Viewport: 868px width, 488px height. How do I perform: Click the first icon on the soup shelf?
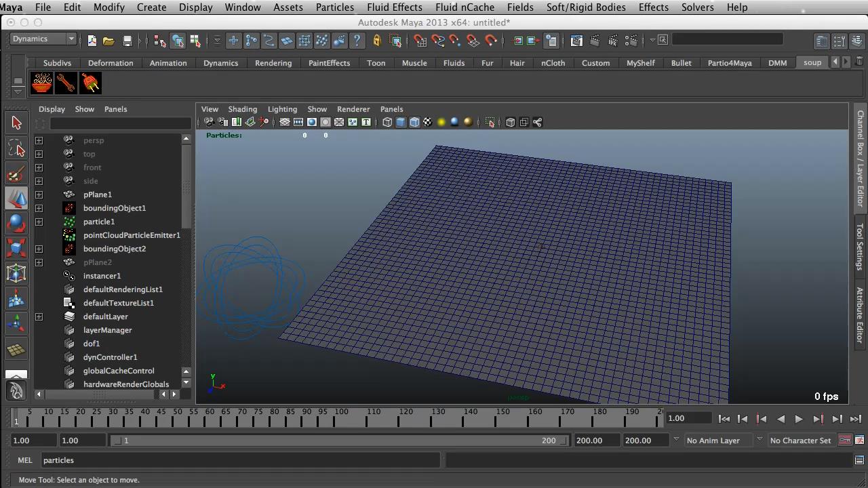pyautogui.click(x=42, y=82)
